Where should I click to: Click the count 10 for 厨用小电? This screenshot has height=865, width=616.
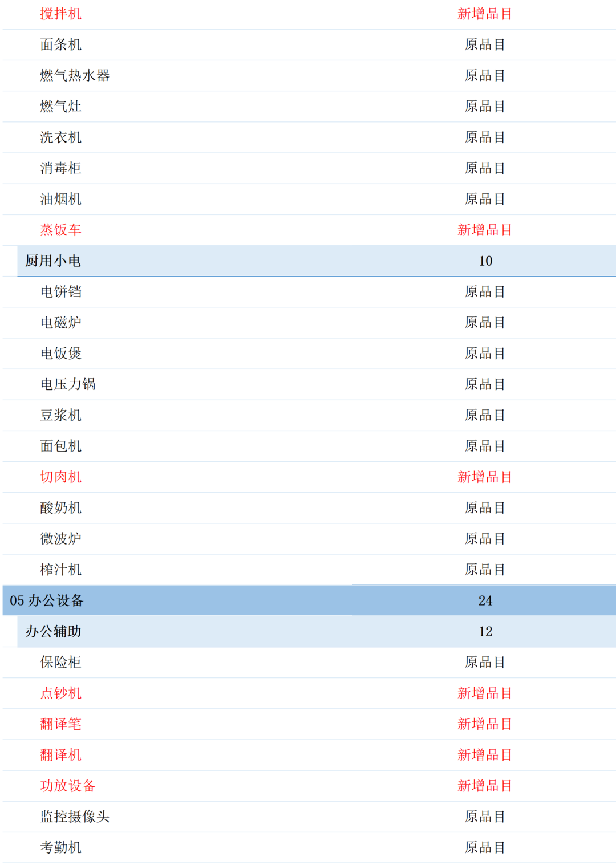[x=486, y=261]
